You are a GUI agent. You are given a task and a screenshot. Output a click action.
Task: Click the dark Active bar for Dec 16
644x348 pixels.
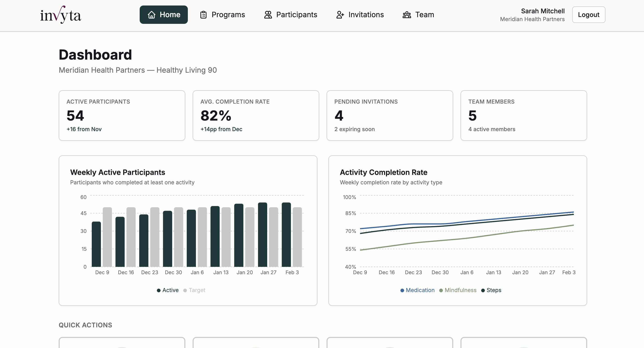click(x=120, y=242)
